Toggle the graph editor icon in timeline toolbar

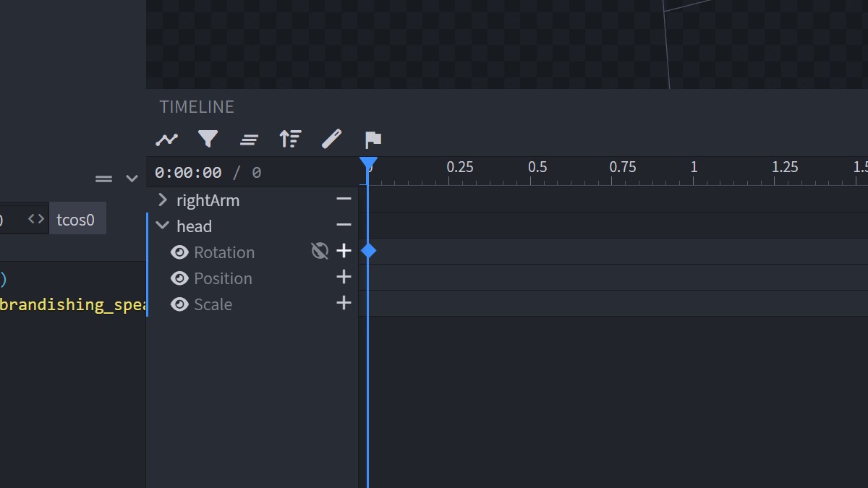pos(167,139)
